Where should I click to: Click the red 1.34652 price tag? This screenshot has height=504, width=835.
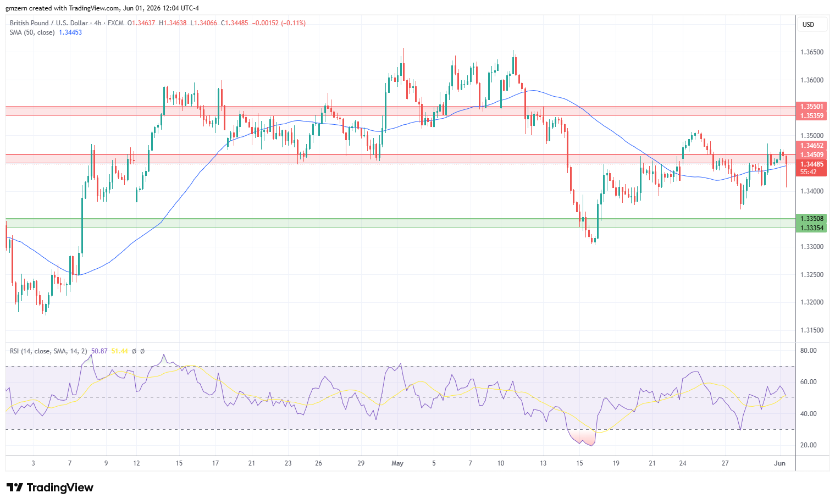tap(811, 146)
